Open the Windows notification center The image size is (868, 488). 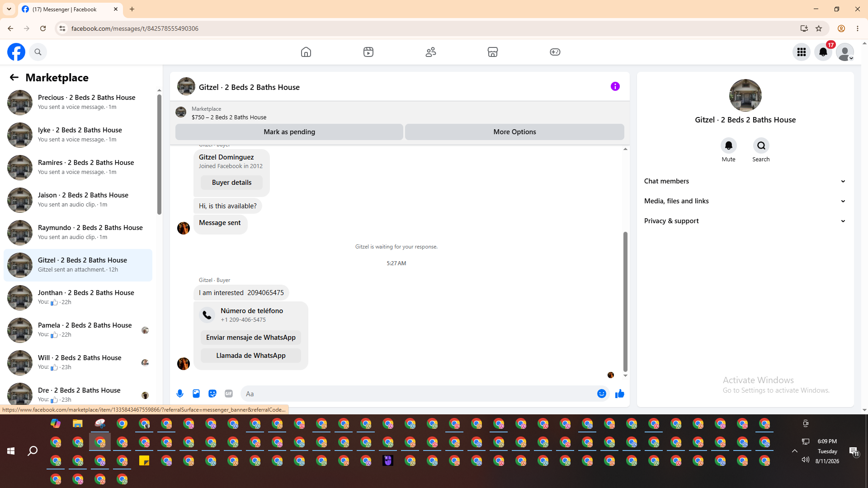pos(854,451)
